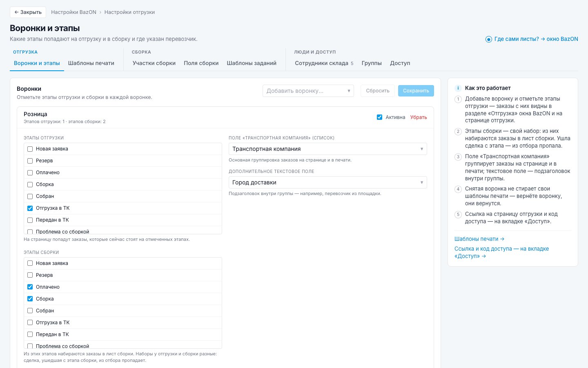Open the "Участки сборки" tab
This screenshot has width=588, height=368.
pyautogui.click(x=154, y=63)
